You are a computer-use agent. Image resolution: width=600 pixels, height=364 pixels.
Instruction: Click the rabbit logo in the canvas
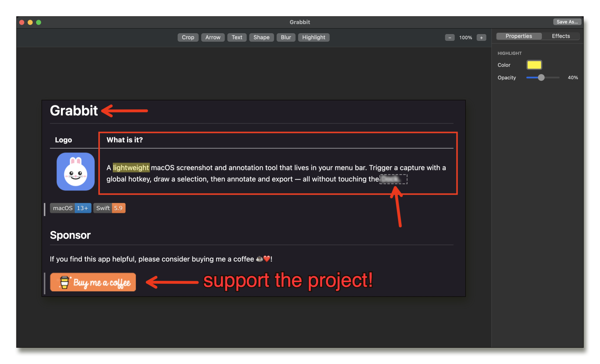click(x=75, y=171)
